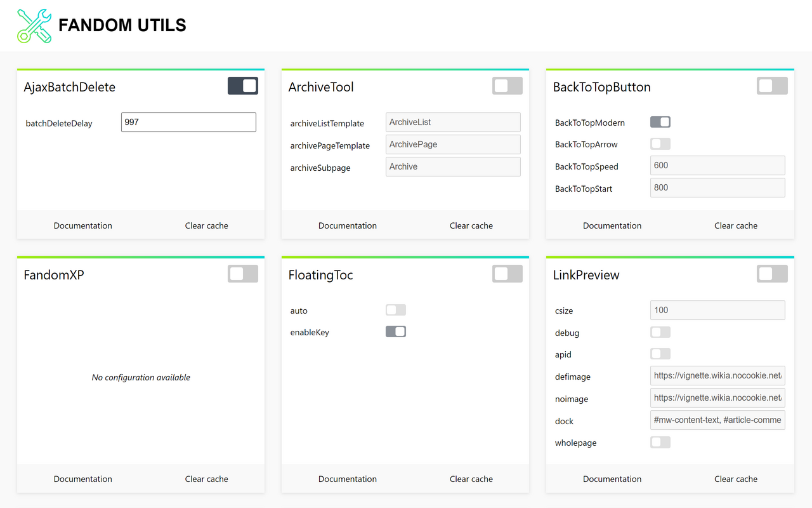Viewport: 812px width, 508px height.
Task: Click the LinkPreview debug label
Action: click(x=567, y=333)
